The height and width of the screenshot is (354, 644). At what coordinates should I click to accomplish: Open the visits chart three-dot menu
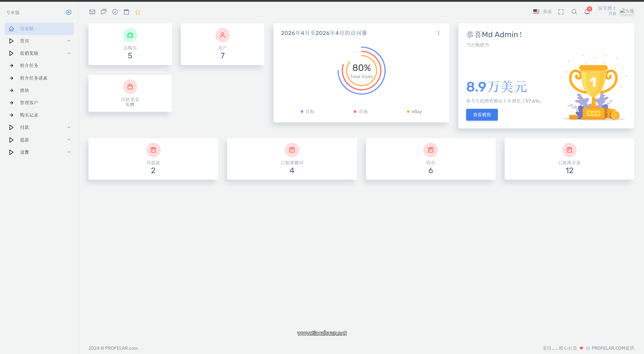click(x=438, y=33)
